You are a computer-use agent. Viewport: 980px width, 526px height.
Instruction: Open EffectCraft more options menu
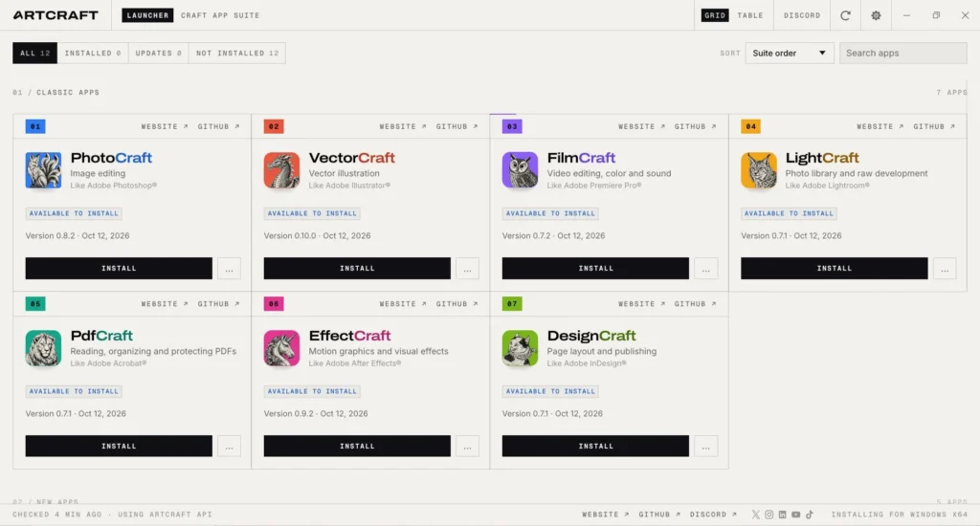point(467,446)
